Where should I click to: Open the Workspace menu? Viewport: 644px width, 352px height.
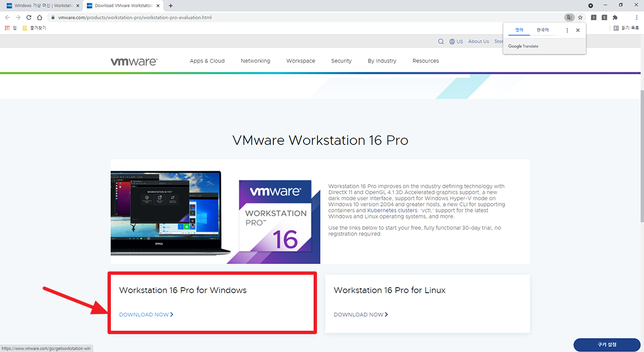tap(301, 60)
